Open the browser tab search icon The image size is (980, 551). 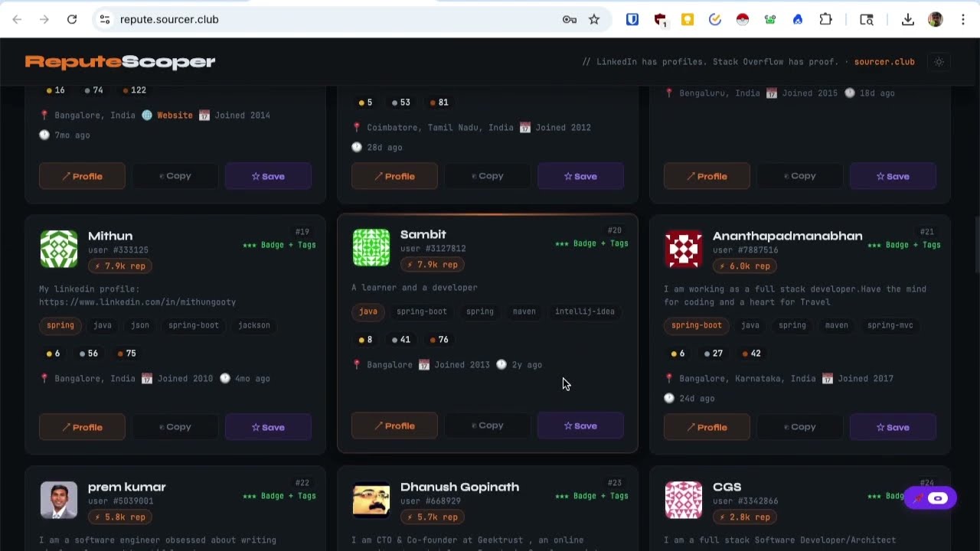coord(867,19)
